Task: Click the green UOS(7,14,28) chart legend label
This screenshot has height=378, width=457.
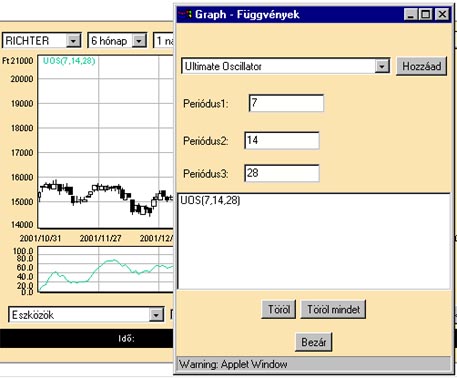Action: [x=69, y=61]
